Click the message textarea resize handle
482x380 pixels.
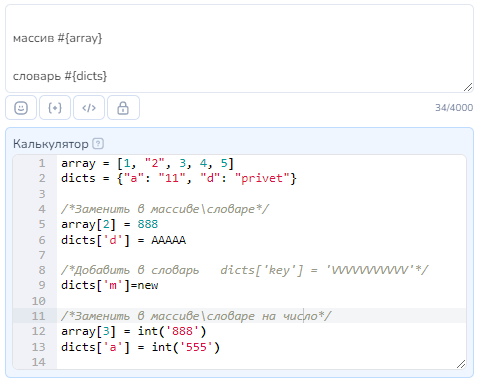point(468,87)
